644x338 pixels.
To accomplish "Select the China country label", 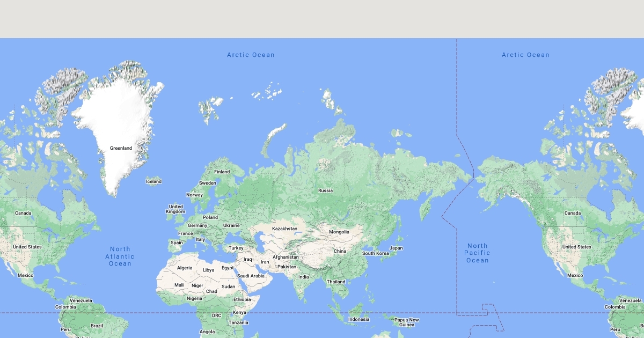I will pyautogui.click(x=340, y=251).
